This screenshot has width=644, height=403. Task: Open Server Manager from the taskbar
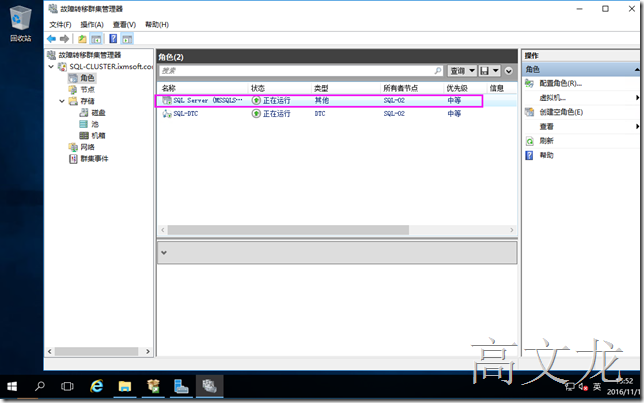181,386
